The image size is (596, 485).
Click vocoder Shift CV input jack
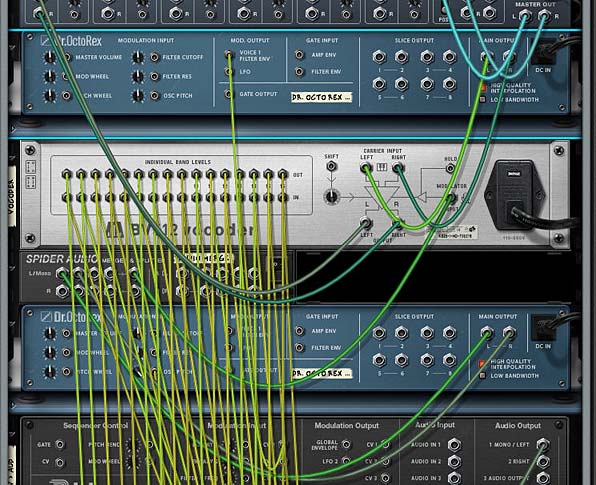click(331, 166)
